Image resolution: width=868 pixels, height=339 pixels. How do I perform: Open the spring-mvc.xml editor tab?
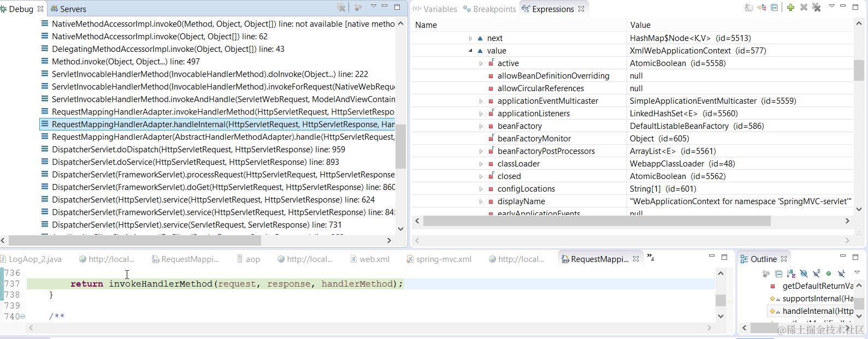click(439, 259)
